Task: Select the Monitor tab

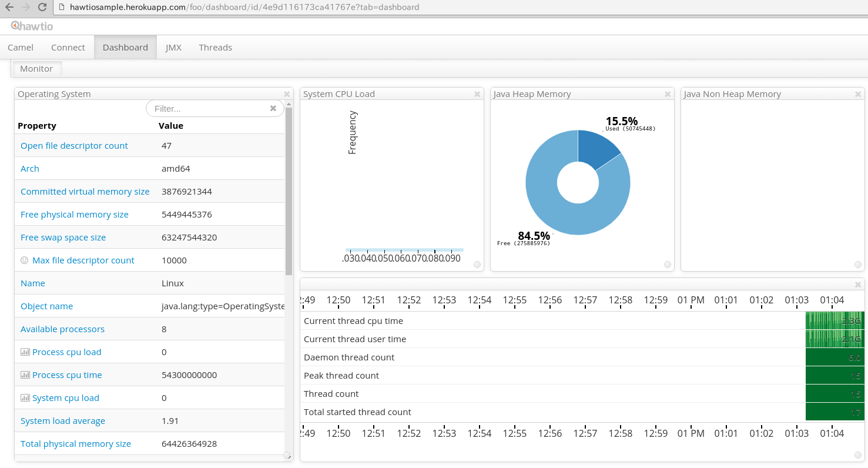Action: pos(36,68)
